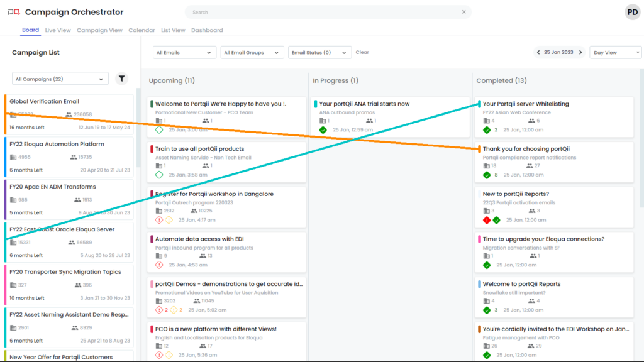Clear search with the X icon

click(x=464, y=12)
